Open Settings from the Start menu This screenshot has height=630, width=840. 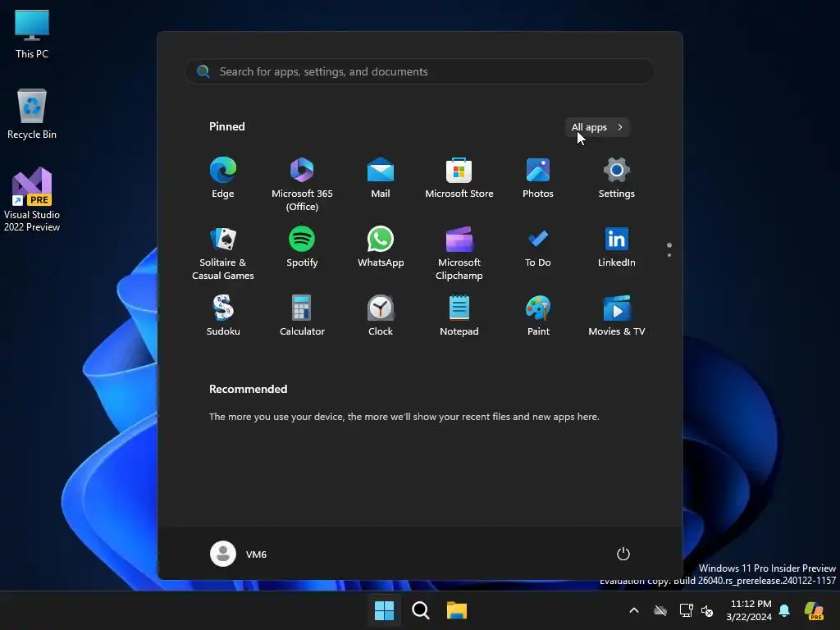pyautogui.click(x=617, y=178)
